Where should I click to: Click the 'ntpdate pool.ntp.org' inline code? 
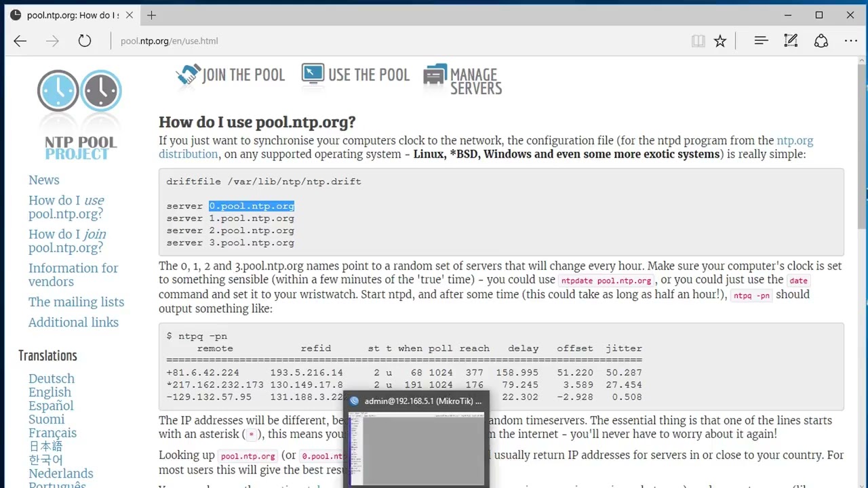pos(607,281)
